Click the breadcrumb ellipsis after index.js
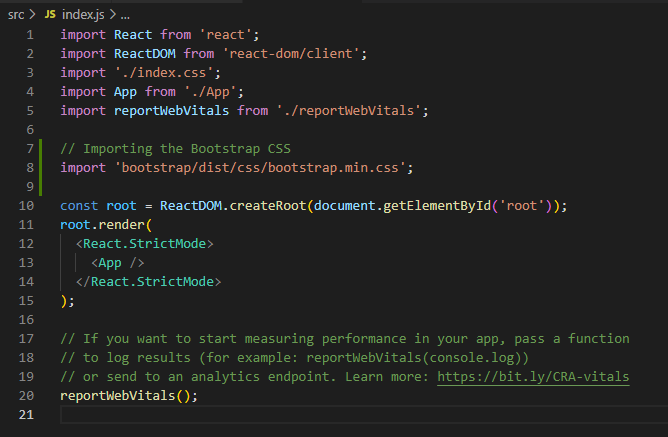 click(125, 16)
